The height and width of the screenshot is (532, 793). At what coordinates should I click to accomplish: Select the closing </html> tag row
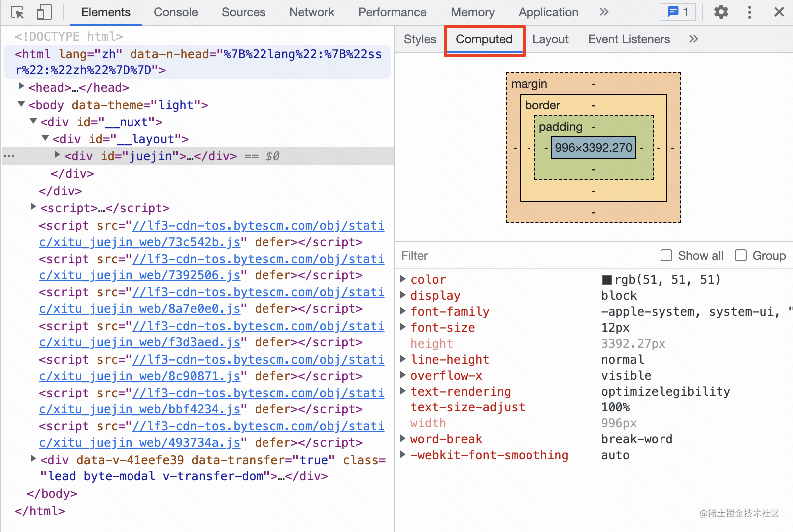click(40, 511)
